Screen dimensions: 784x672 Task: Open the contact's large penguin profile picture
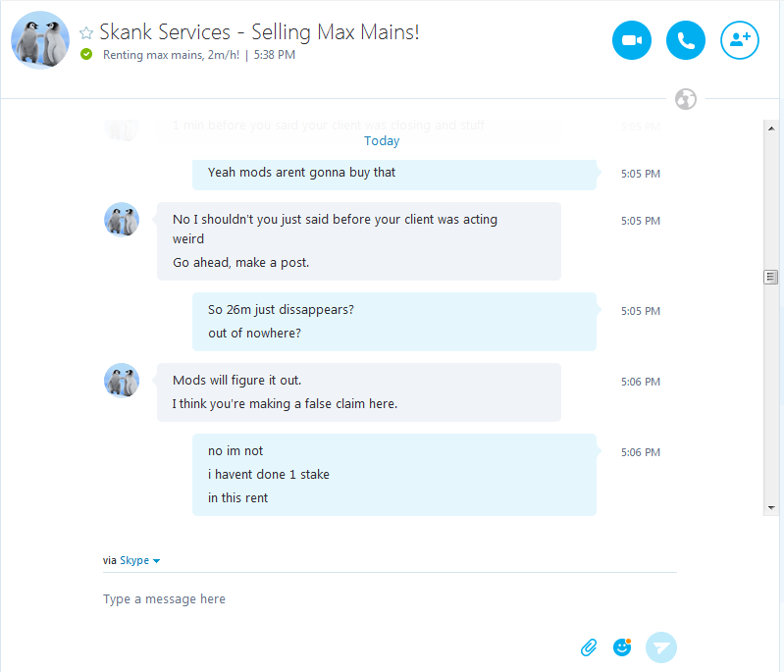40,40
